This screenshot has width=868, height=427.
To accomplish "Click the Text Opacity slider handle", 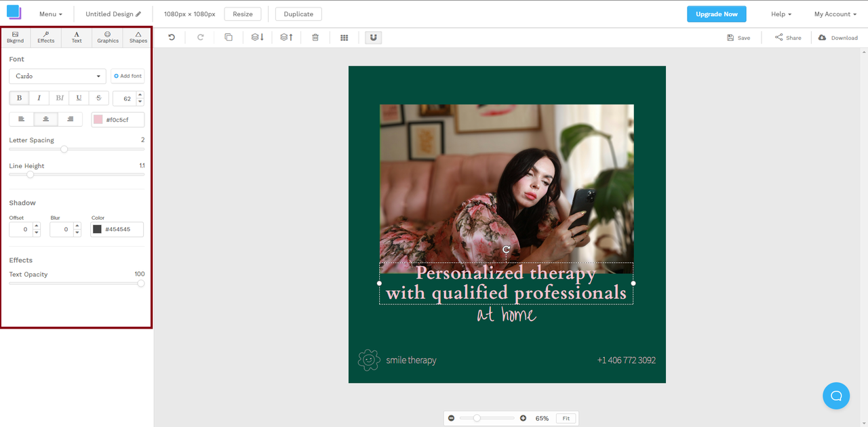I will 141,283.
